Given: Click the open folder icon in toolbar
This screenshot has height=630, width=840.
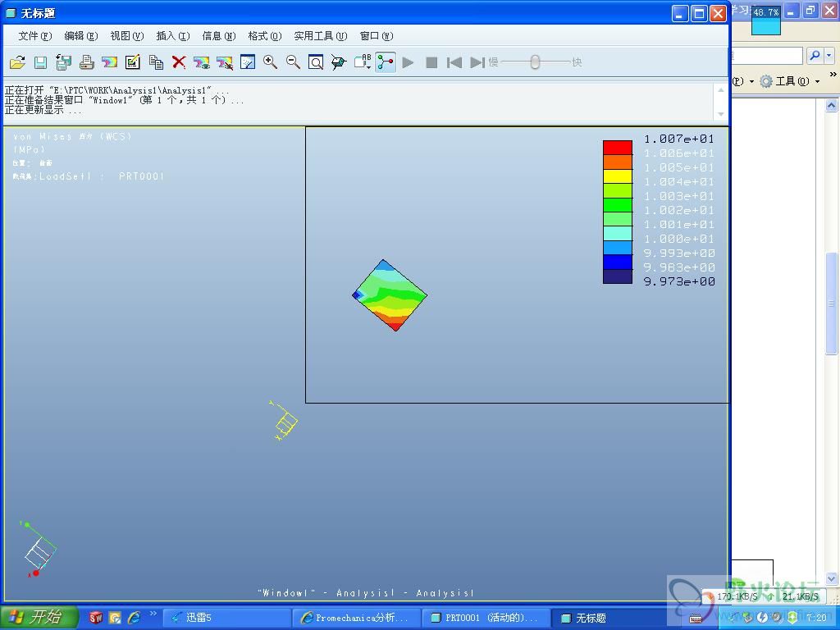Looking at the screenshot, I should coord(17,62).
